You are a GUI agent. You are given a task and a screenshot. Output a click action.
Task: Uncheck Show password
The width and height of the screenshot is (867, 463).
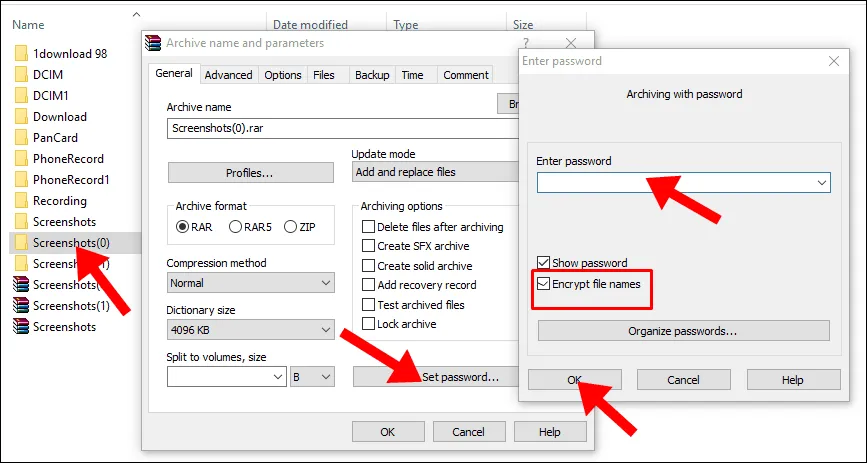click(544, 263)
